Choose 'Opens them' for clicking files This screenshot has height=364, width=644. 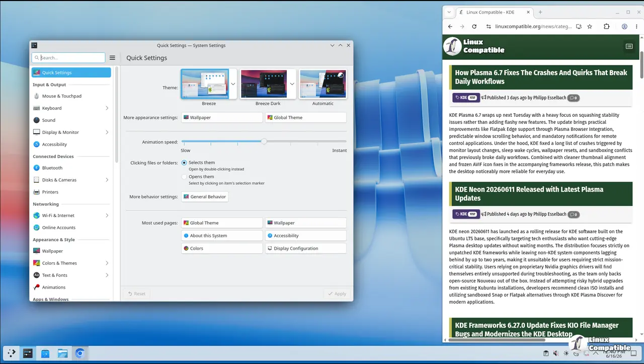184,177
